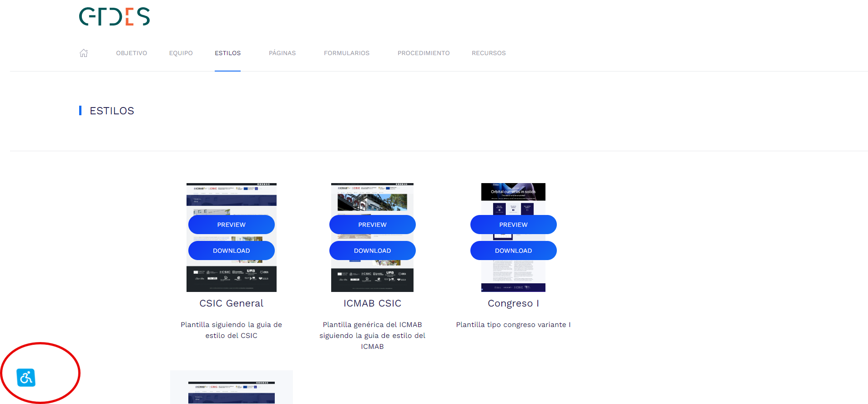Navigate to PÁGINAS section
868x404 pixels.
point(282,53)
